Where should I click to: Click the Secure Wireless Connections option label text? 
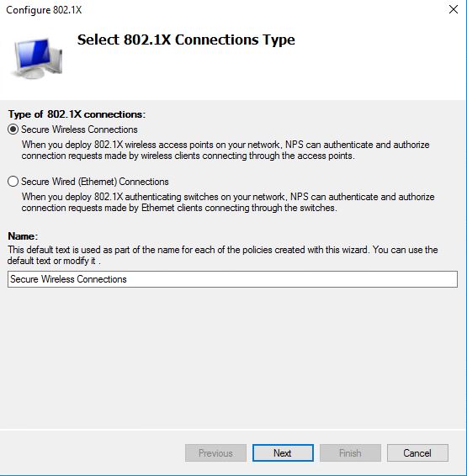click(x=79, y=130)
